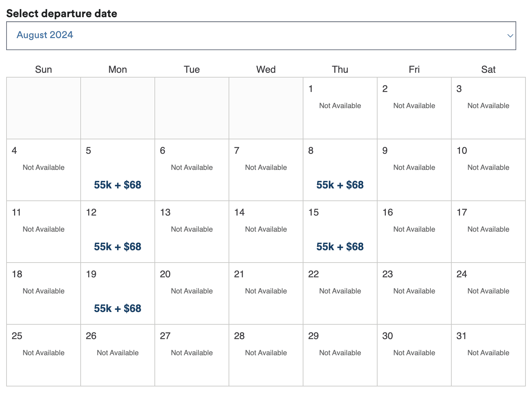
Task: Click August 25 calendar cell
Action: 43,355
